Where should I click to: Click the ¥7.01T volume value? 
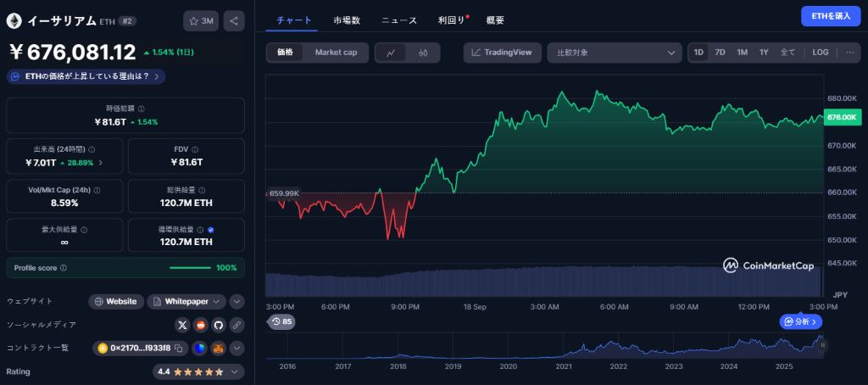coord(41,163)
